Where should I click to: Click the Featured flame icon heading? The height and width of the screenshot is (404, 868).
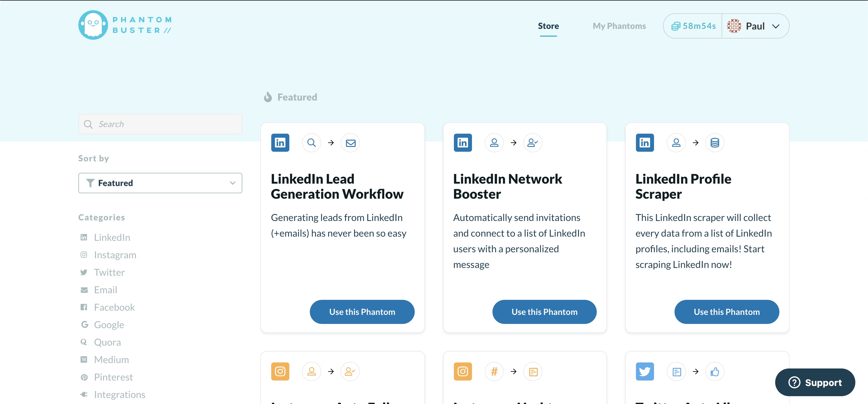(x=268, y=97)
